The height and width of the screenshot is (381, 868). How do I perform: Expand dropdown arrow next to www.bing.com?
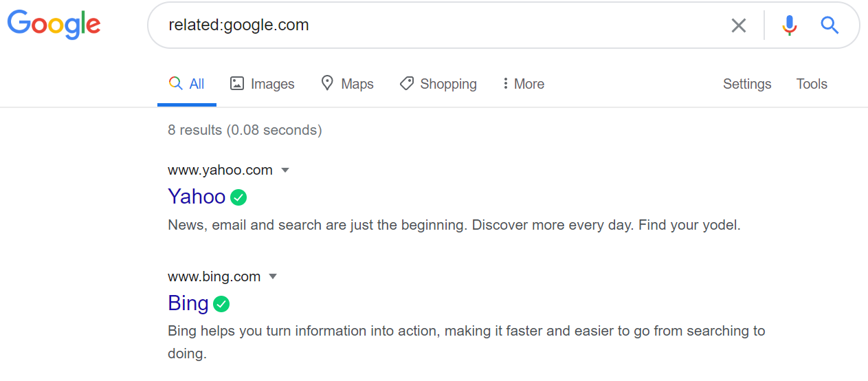tap(273, 277)
